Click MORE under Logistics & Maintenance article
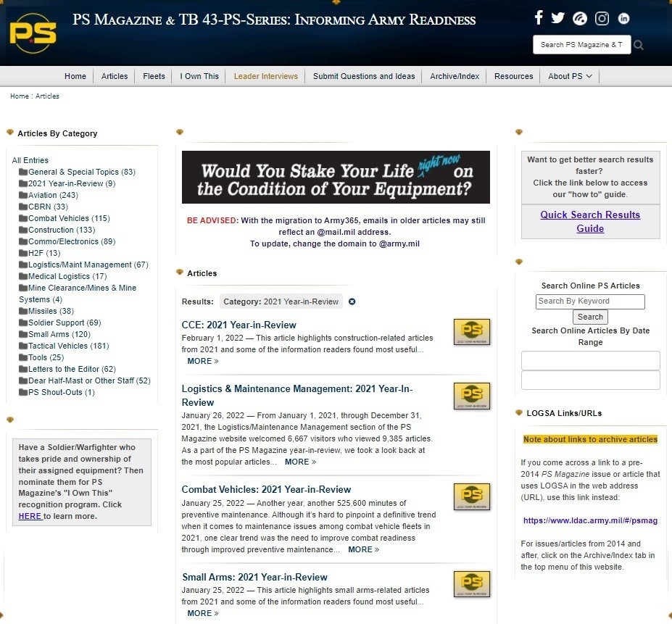This screenshot has width=672, height=624. click(x=300, y=462)
